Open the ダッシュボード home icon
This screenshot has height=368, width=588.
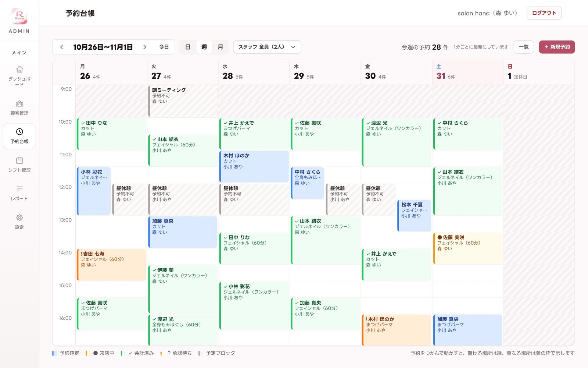click(x=19, y=69)
